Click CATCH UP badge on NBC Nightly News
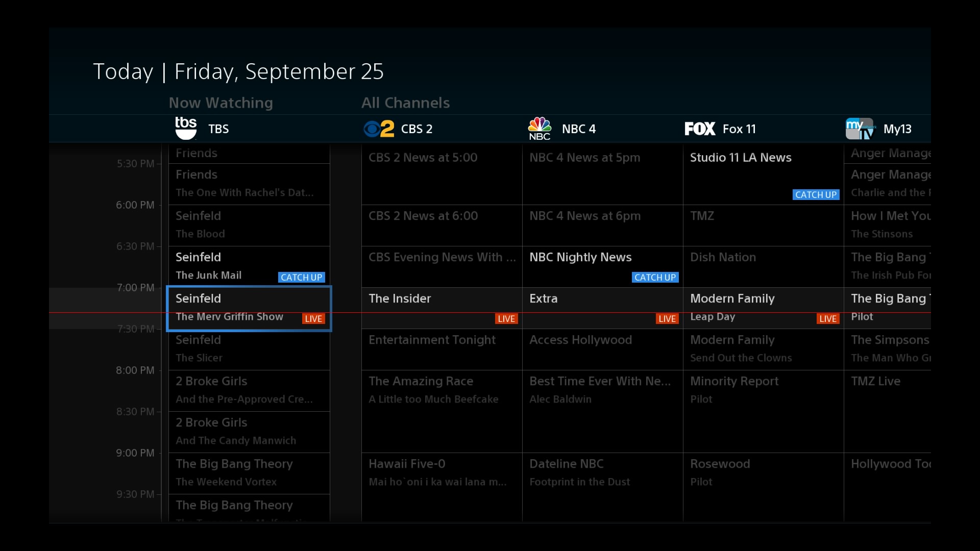Viewport: 980px width, 551px height. 655,277
